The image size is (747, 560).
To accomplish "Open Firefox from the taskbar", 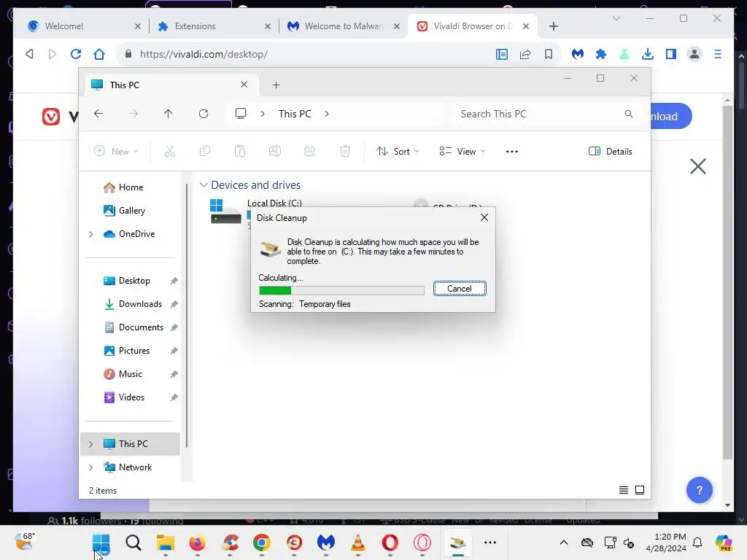I will (197, 542).
